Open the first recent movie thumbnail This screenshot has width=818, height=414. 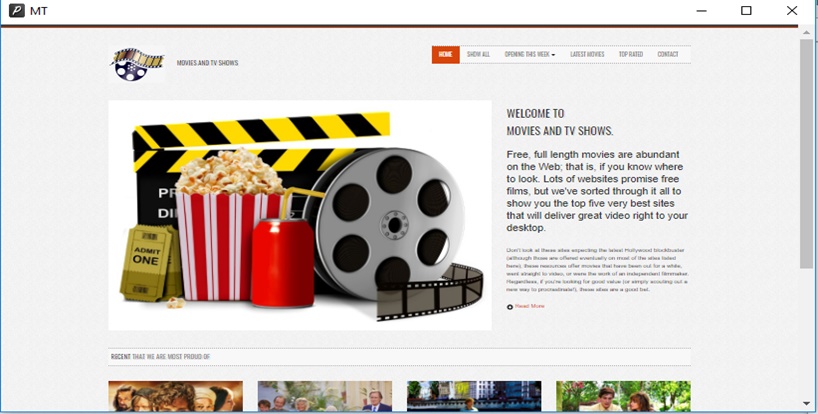175,396
